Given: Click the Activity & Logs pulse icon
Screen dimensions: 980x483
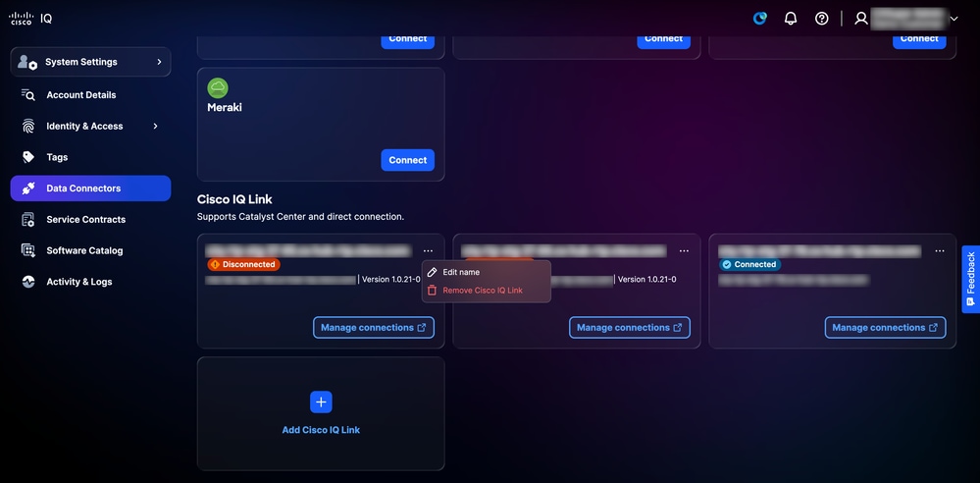Looking at the screenshot, I should coord(28,282).
